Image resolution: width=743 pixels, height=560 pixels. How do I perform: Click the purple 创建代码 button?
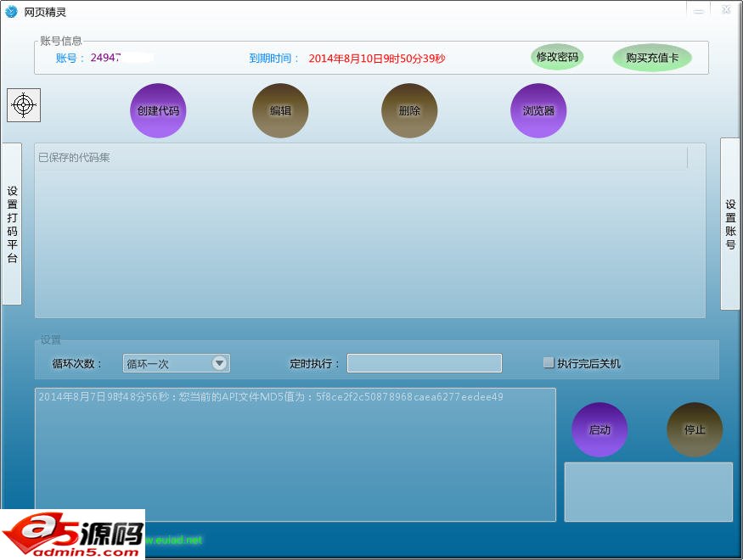tap(158, 111)
